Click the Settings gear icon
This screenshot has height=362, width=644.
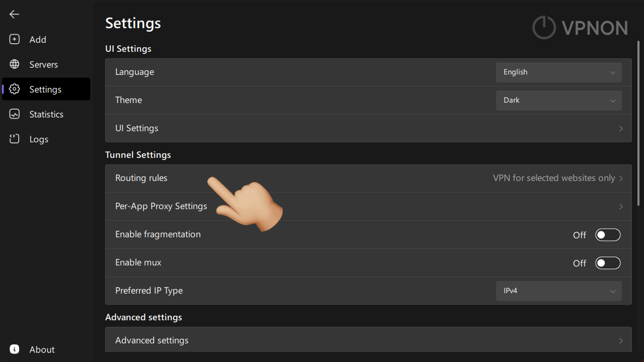click(14, 89)
